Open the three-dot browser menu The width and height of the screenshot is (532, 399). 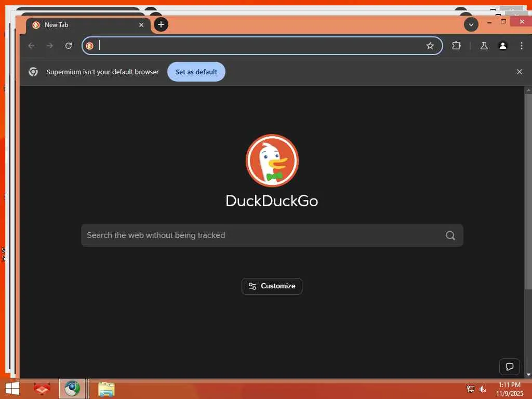[522, 46]
